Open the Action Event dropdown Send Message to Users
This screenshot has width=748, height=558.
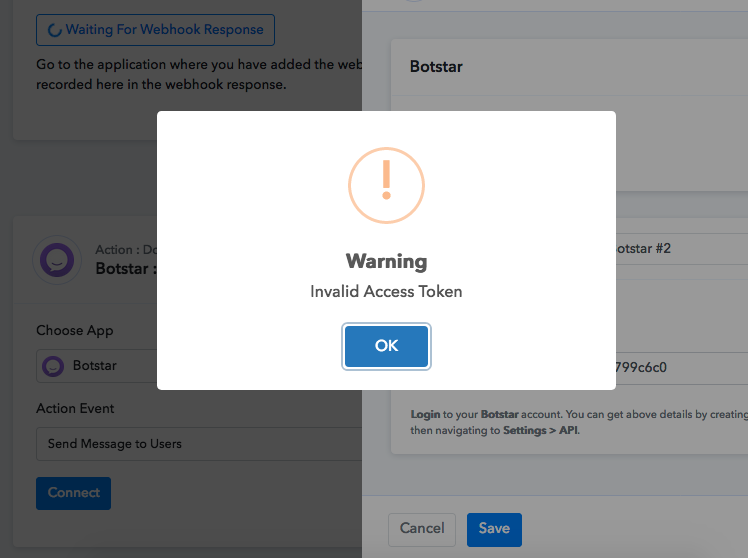199,444
